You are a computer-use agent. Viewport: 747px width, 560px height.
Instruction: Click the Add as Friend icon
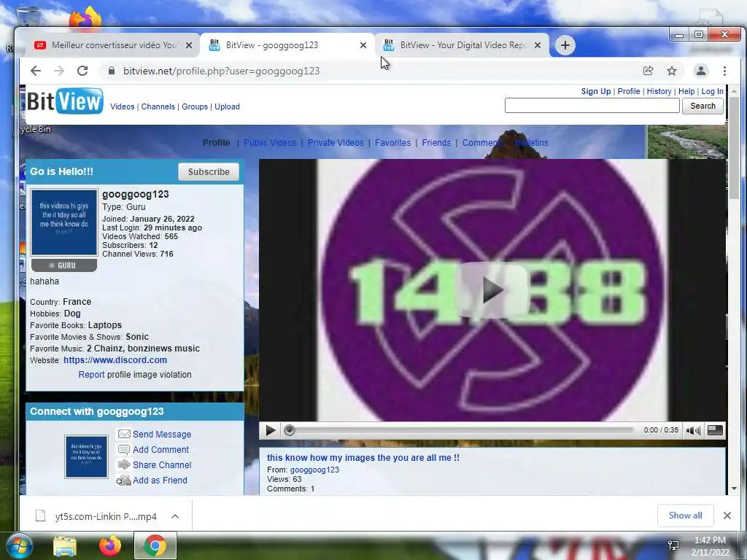coord(124,480)
